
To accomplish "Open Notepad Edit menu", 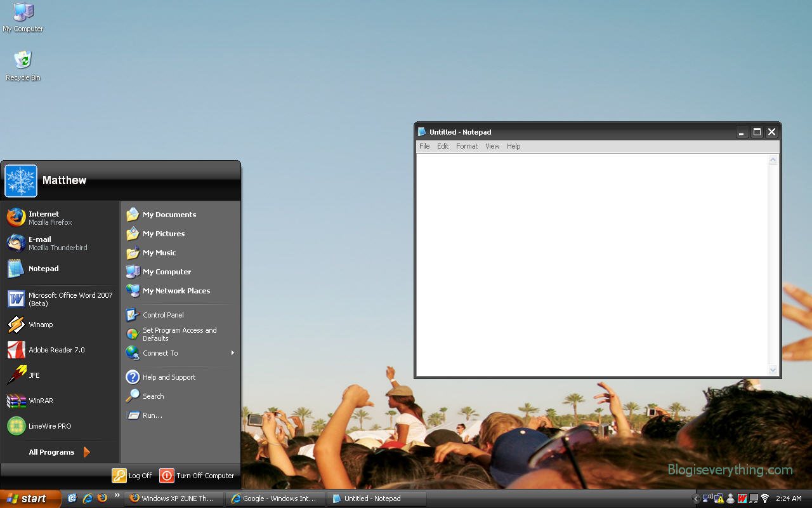I will (x=443, y=146).
